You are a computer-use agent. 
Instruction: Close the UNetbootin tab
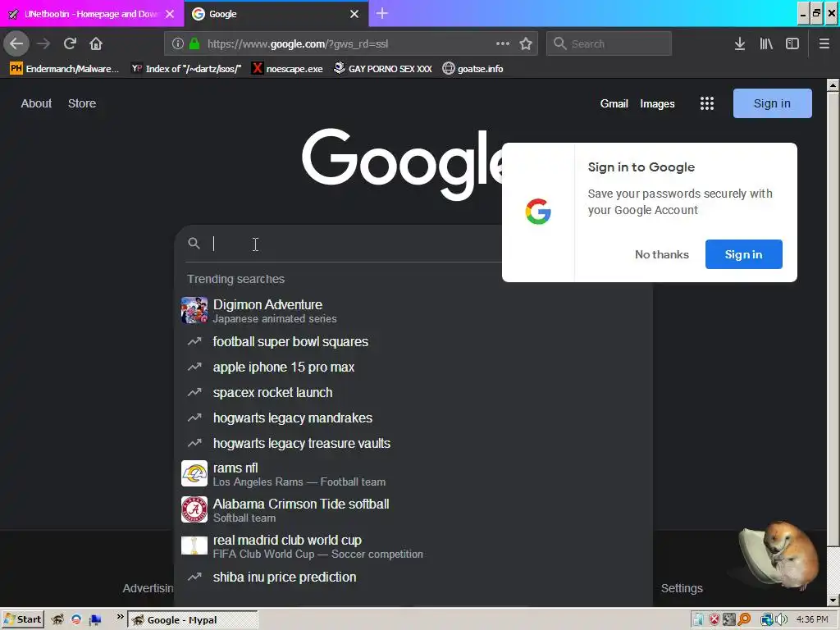click(x=170, y=14)
